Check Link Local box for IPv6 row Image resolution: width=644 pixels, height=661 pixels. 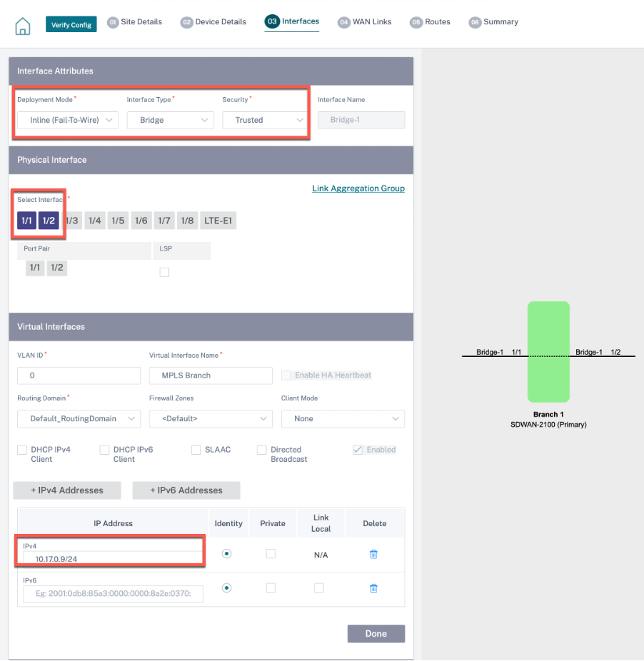(x=319, y=587)
